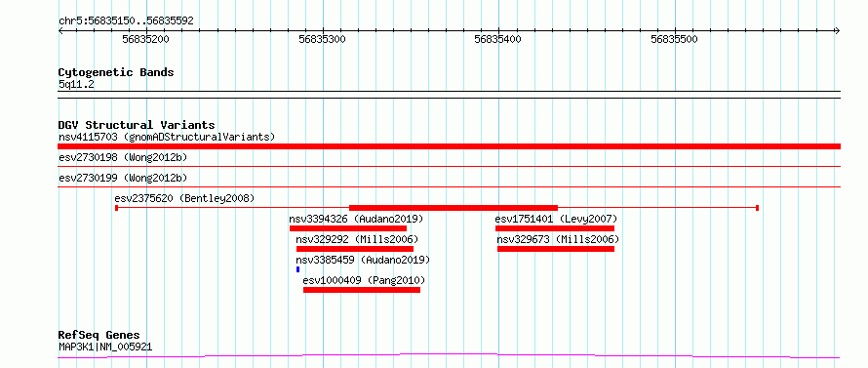Image resolution: width=868 pixels, height=368 pixels.
Task: Click ruler position 56835300
Action: click(x=322, y=39)
